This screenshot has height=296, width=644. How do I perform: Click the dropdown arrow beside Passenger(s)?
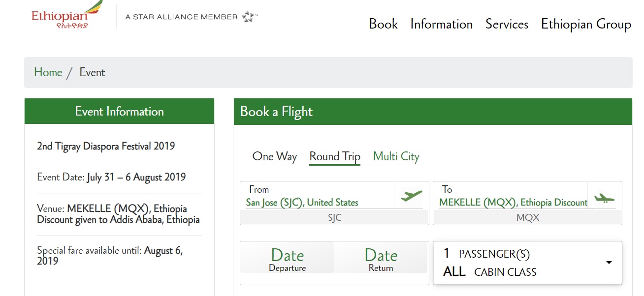[x=609, y=263]
